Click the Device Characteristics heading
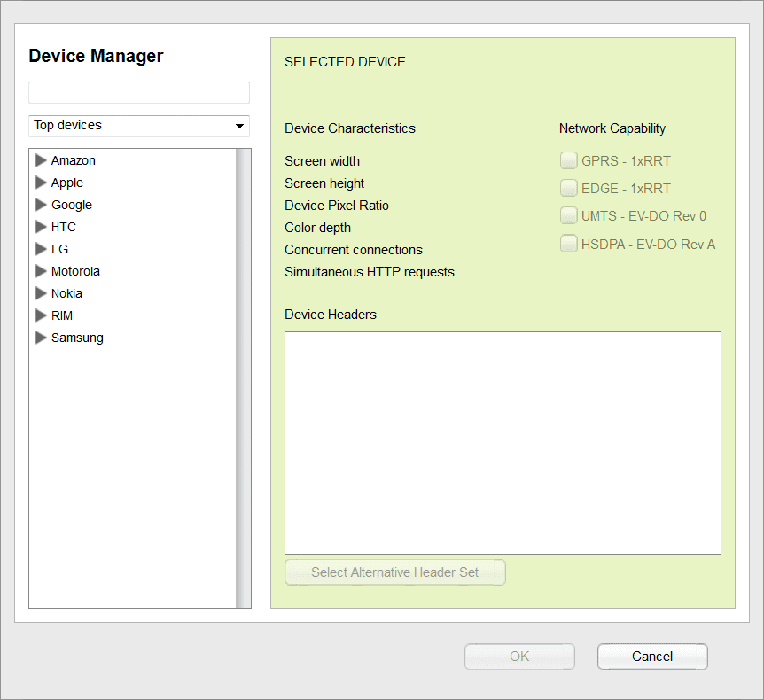Image resolution: width=764 pixels, height=700 pixels. pyautogui.click(x=350, y=128)
